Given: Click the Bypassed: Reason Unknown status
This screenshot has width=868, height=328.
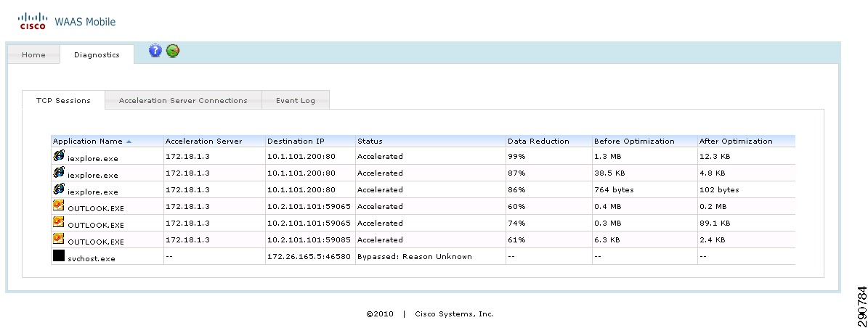Looking at the screenshot, I should pyautogui.click(x=415, y=256).
